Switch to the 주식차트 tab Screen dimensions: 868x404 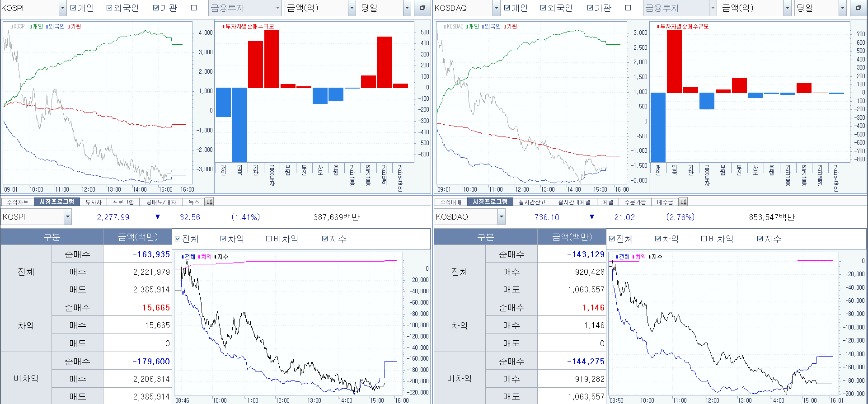(18, 202)
